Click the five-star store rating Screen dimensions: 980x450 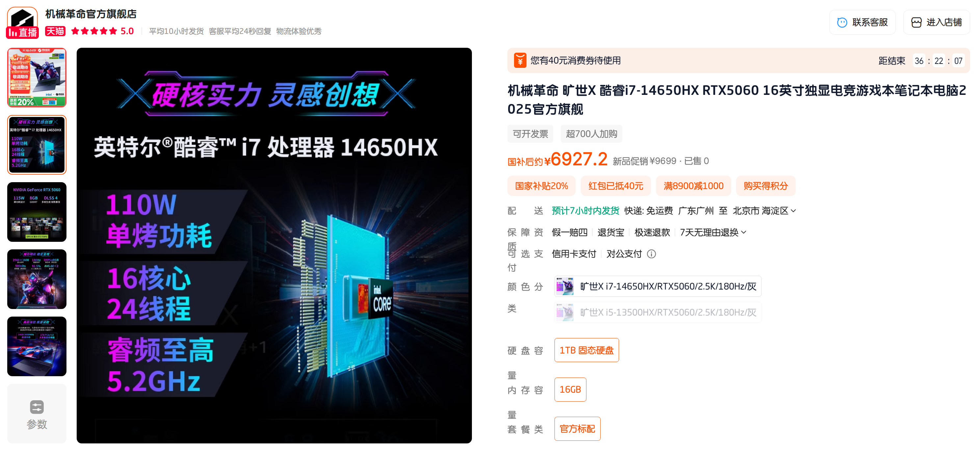[x=93, y=31]
